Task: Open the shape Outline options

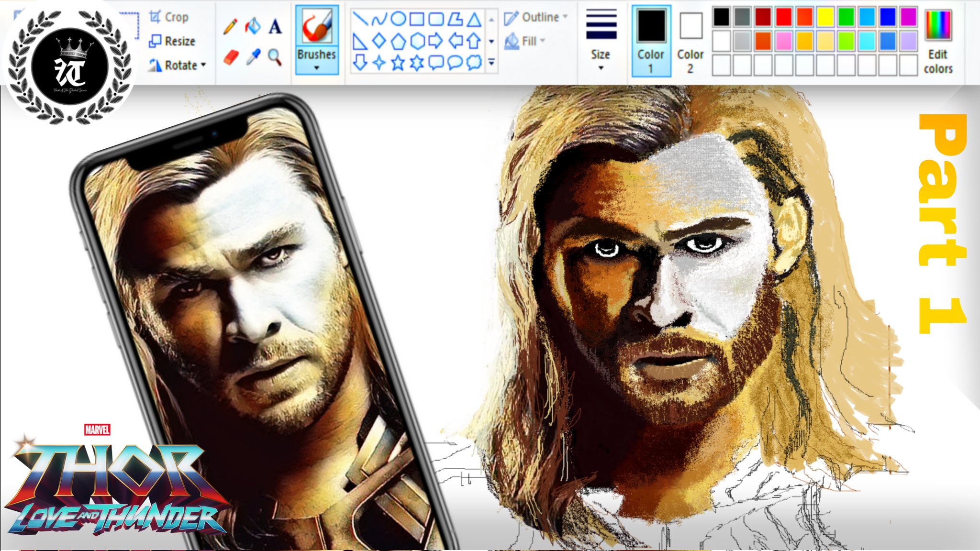Action: point(535,18)
